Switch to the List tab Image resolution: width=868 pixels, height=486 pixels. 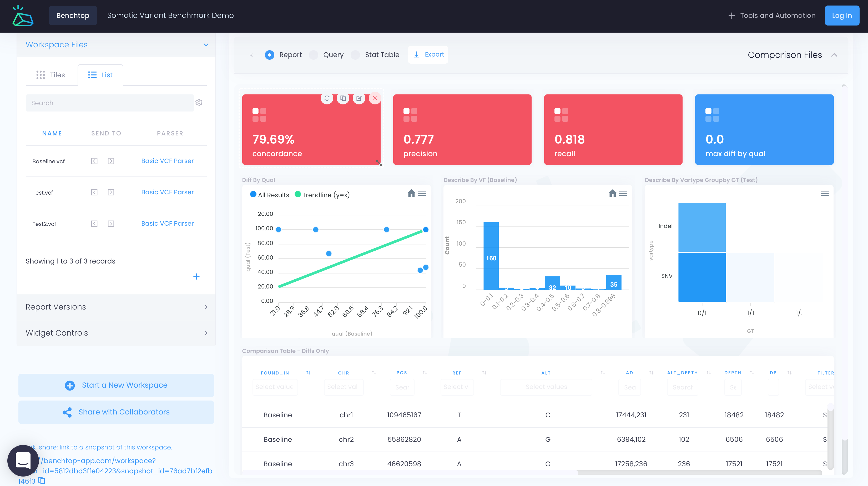point(100,74)
